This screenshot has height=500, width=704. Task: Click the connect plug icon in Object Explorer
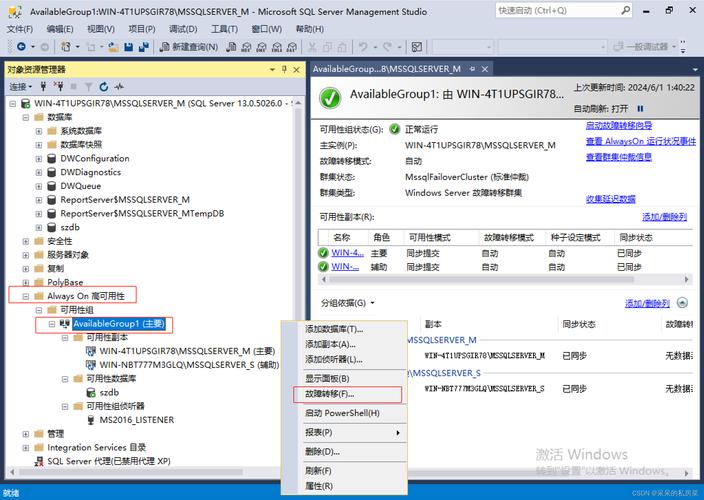[x=43, y=86]
